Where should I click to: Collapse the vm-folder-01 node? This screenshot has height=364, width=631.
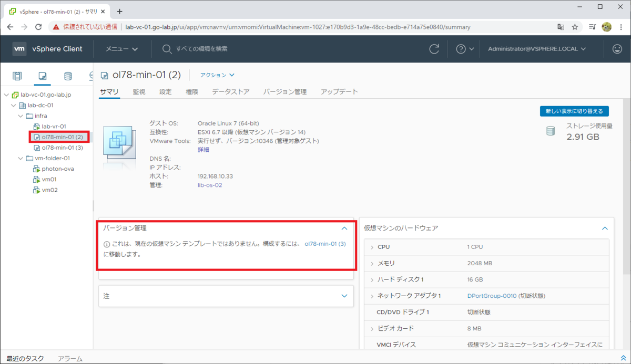[x=21, y=158]
